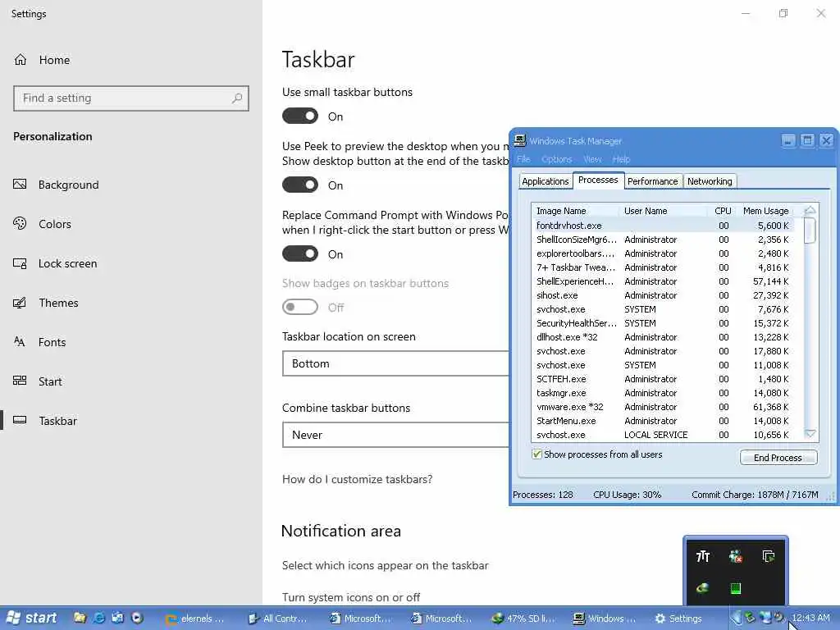Open Select which icons appear on the taskbar
The height and width of the screenshot is (630, 840).
point(385,565)
